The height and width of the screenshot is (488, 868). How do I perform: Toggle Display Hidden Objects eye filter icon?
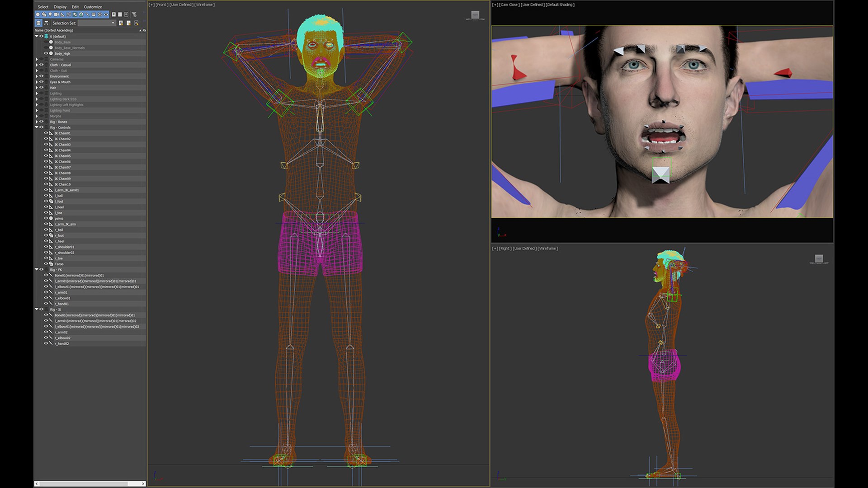106,14
